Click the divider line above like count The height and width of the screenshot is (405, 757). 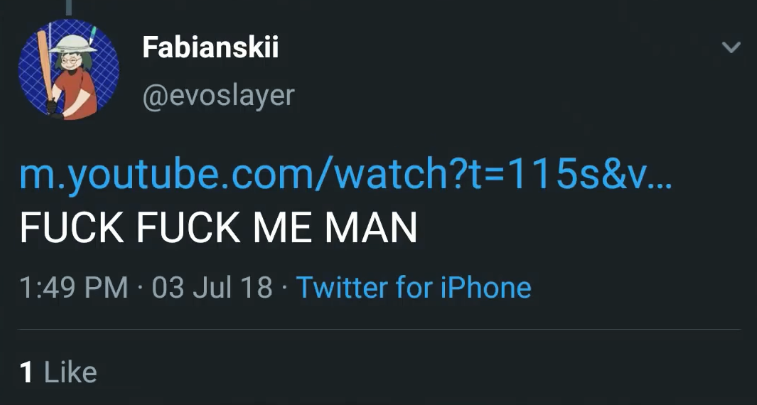click(x=379, y=330)
